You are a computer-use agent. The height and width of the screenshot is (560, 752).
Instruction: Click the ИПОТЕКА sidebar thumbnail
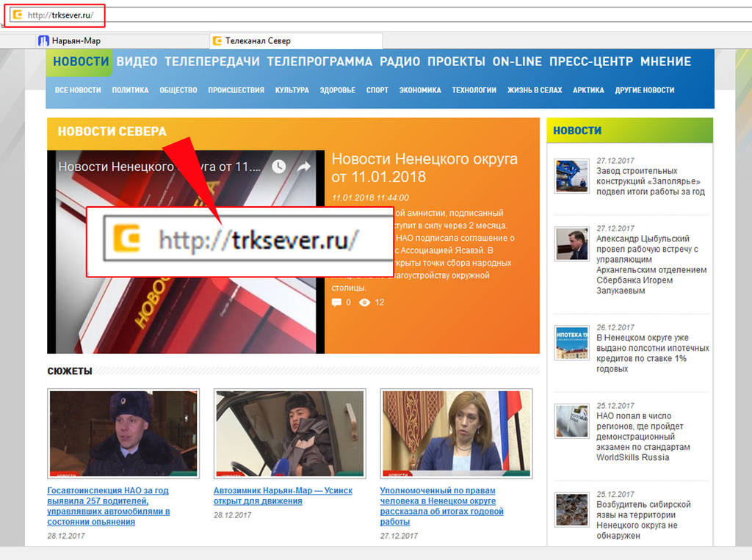(571, 343)
